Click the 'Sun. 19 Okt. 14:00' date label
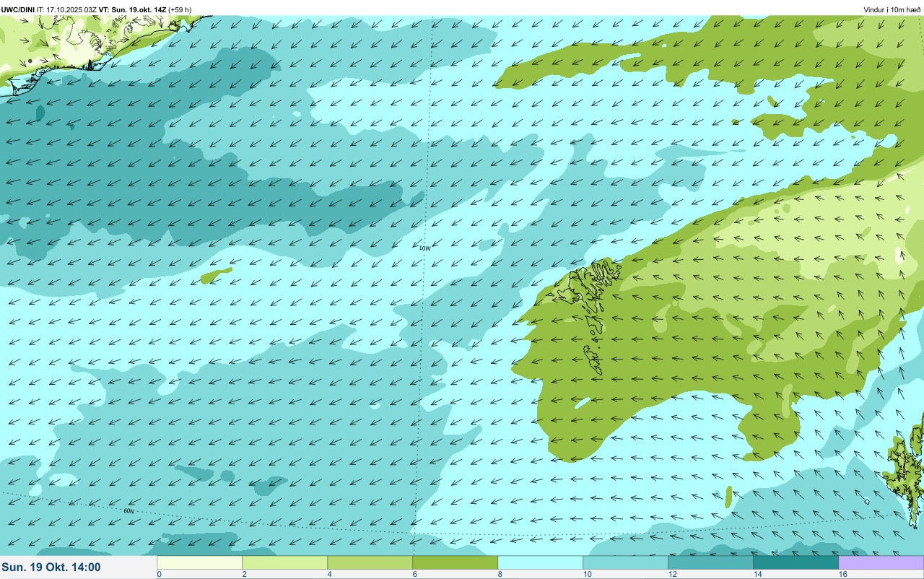 pos(51,567)
